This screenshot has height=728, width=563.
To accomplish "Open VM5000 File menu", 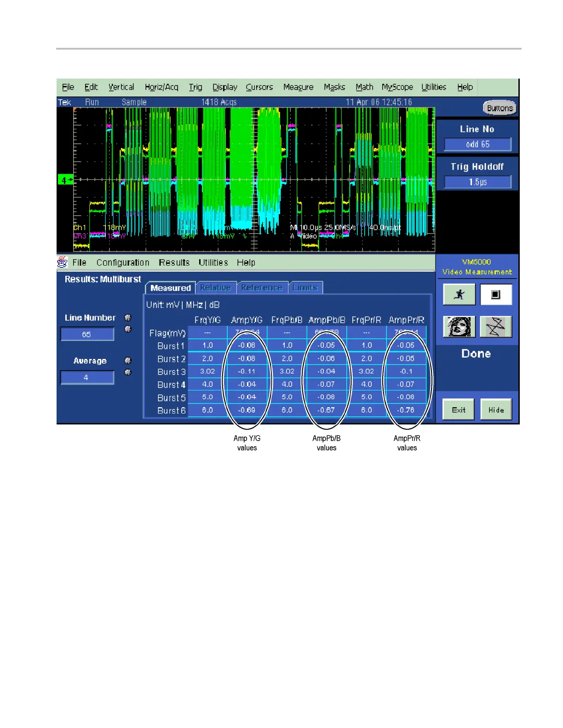I will coord(79,262).
